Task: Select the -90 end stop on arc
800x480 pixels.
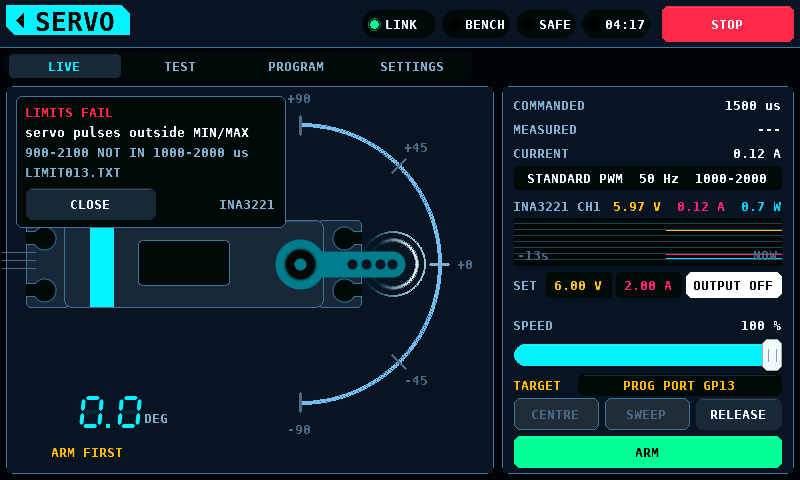Action: (x=301, y=402)
